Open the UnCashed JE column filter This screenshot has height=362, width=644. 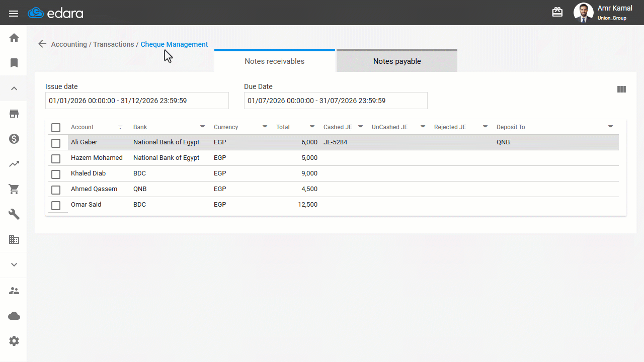[423, 127]
